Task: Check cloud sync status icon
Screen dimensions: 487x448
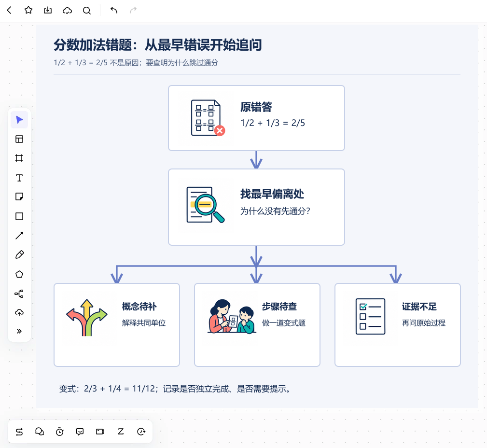Action: point(67,11)
